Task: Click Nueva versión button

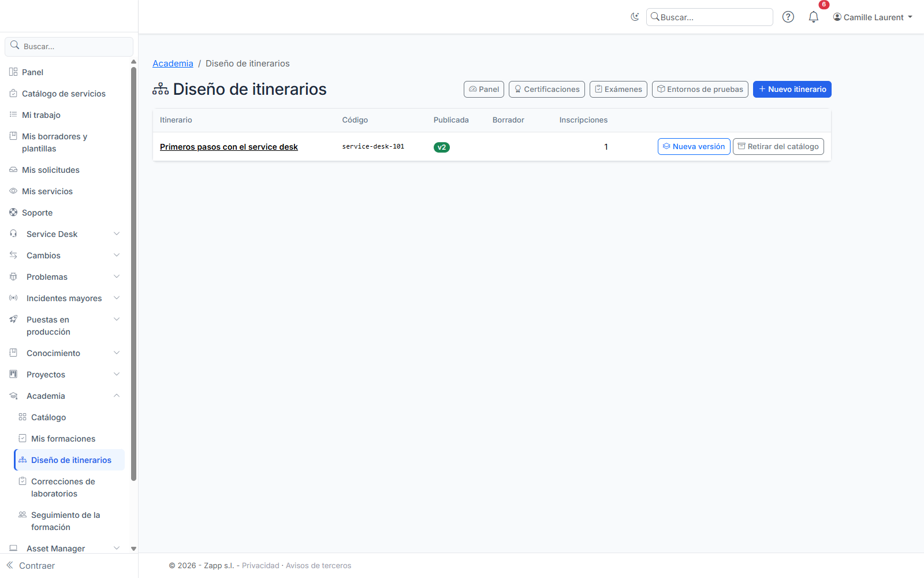Action: pyautogui.click(x=694, y=146)
